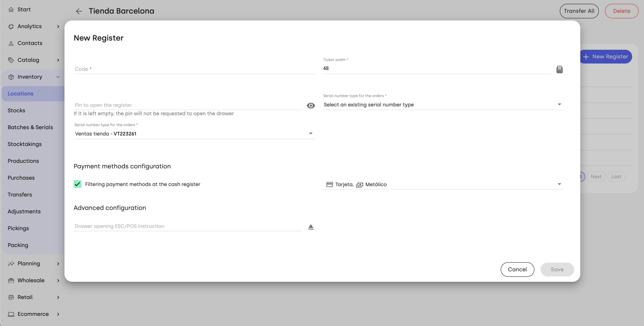Click the Retail store icon
644x326 pixels.
tap(11, 297)
